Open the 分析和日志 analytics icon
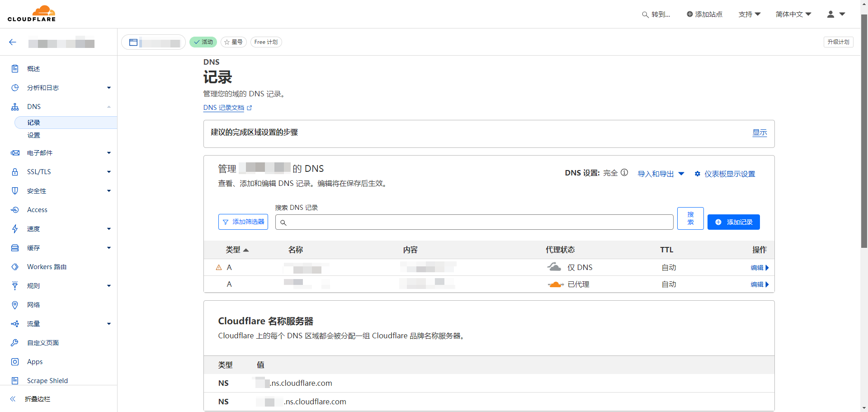The image size is (868, 412). [15, 88]
